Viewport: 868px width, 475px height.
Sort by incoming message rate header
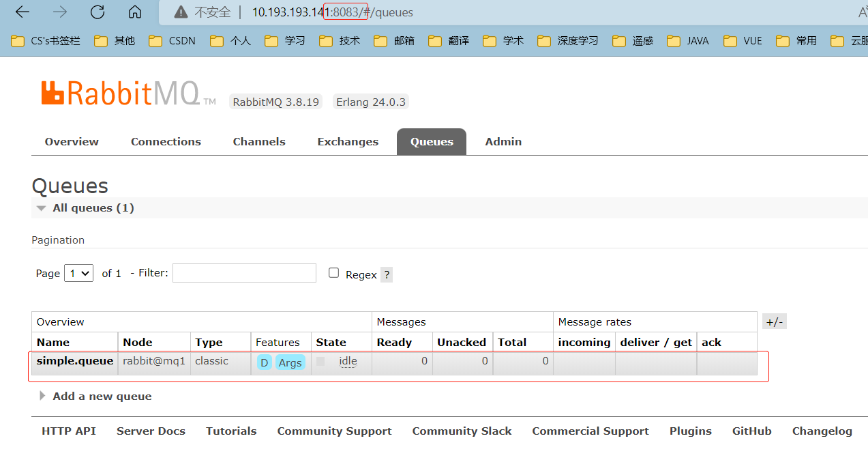click(584, 343)
